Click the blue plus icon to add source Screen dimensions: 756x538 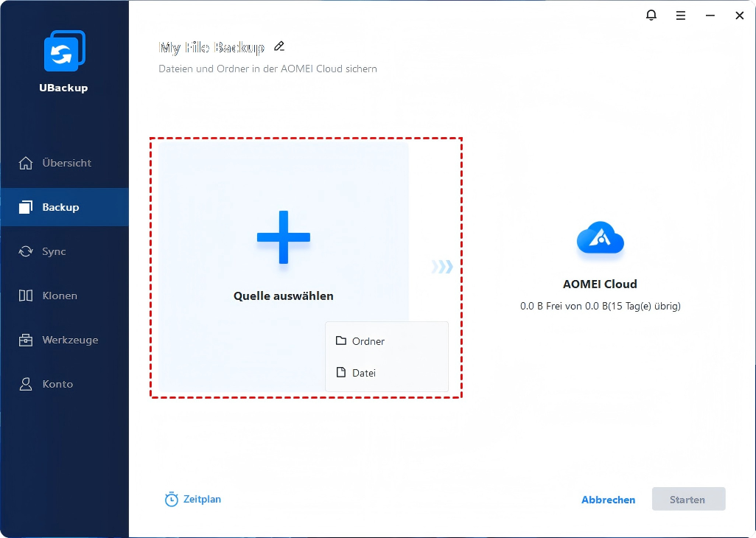(284, 237)
